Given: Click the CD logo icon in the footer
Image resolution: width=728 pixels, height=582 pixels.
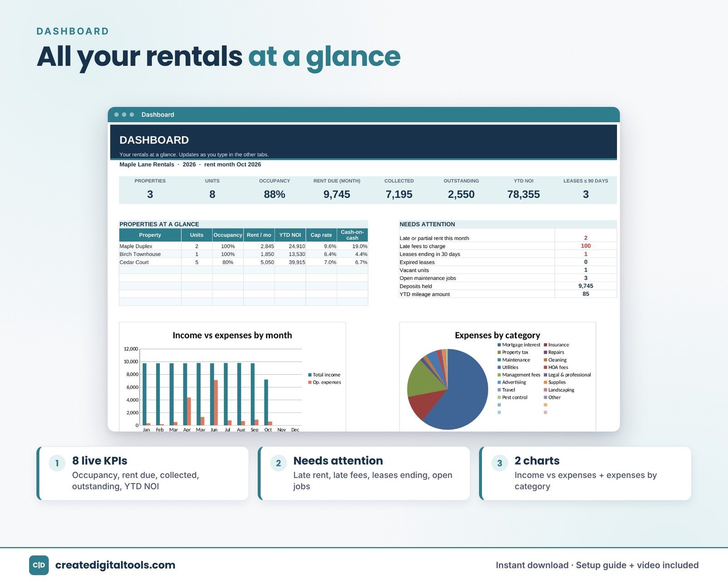Looking at the screenshot, I should pos(39,565).
